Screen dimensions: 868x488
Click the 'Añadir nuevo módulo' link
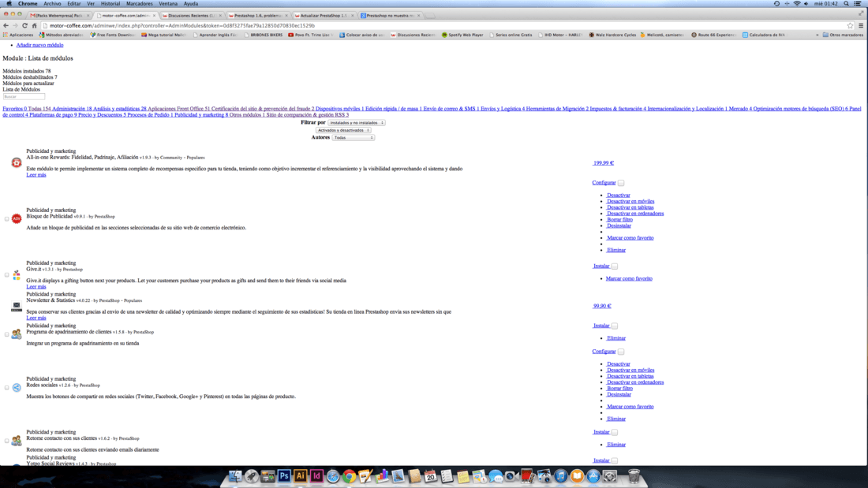pos(39,45)
